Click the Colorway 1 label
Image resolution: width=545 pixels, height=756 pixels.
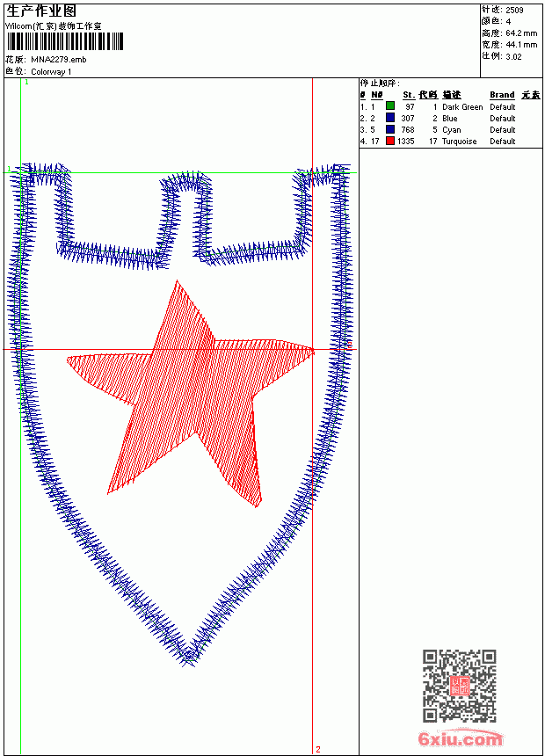(51, 72)
